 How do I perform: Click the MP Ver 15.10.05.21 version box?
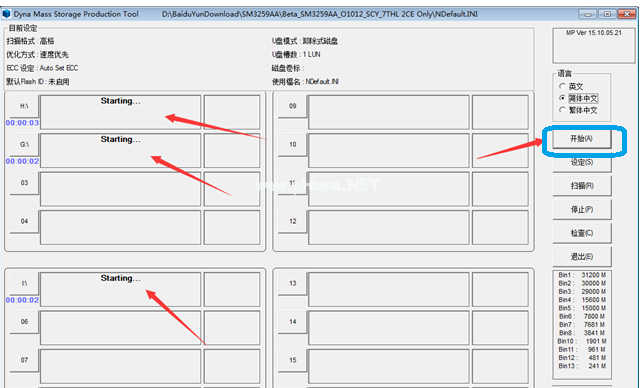coord(593,45)
